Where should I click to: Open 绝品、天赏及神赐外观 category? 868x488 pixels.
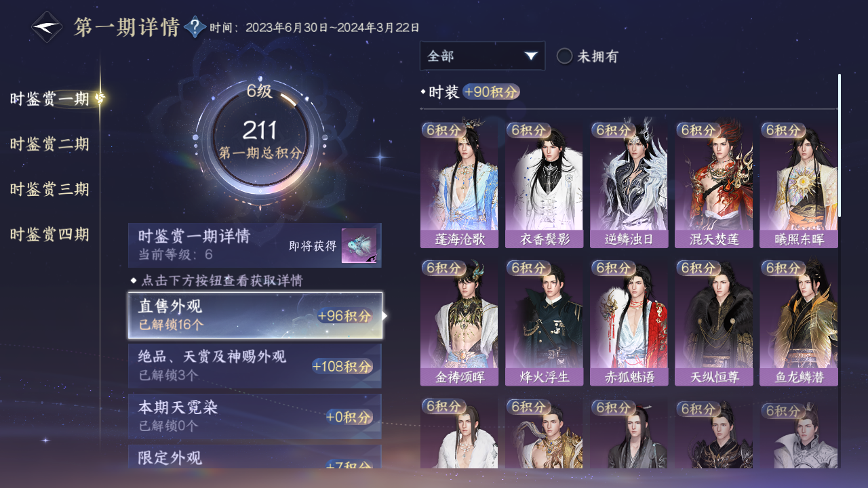tap(255, 366)
